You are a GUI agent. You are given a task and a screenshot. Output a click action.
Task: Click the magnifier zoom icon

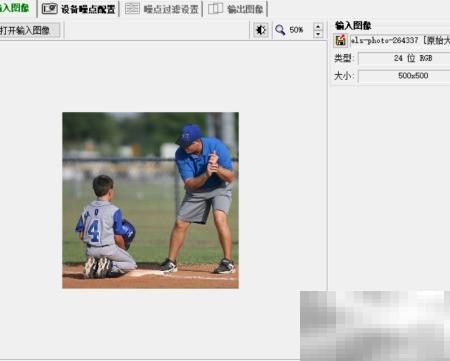click(x=280, y=30)
